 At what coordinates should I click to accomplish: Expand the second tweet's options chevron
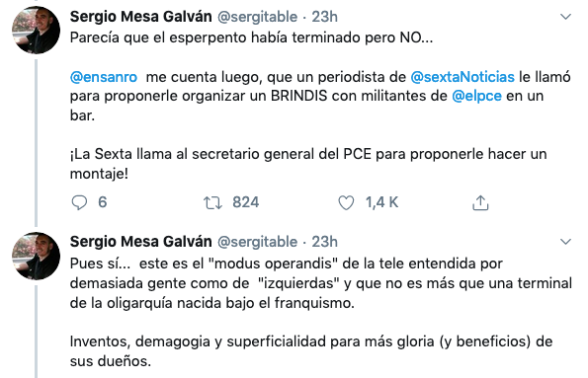tap(565, 242)
